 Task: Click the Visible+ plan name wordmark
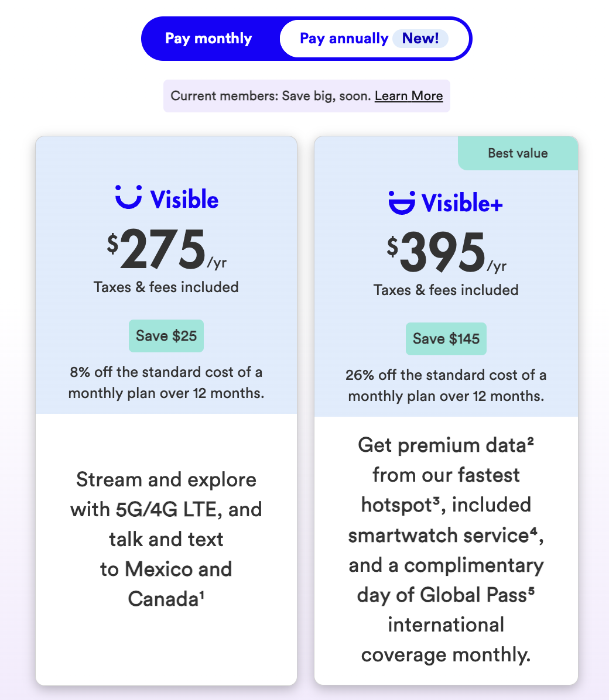[462, 204]
